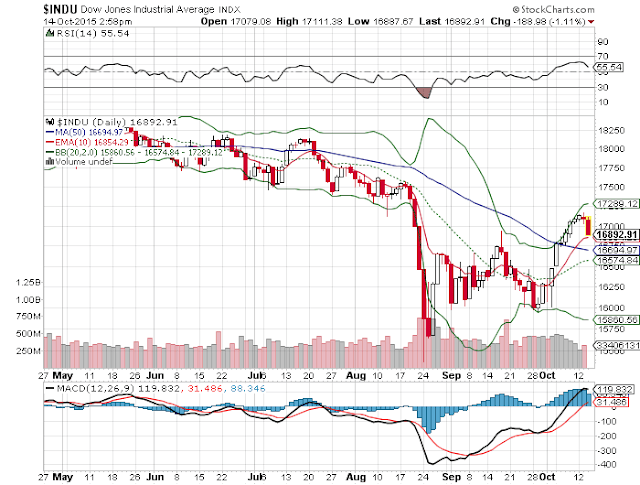
Task: Click the 500M volume scale label
Action: click(28, 334)
